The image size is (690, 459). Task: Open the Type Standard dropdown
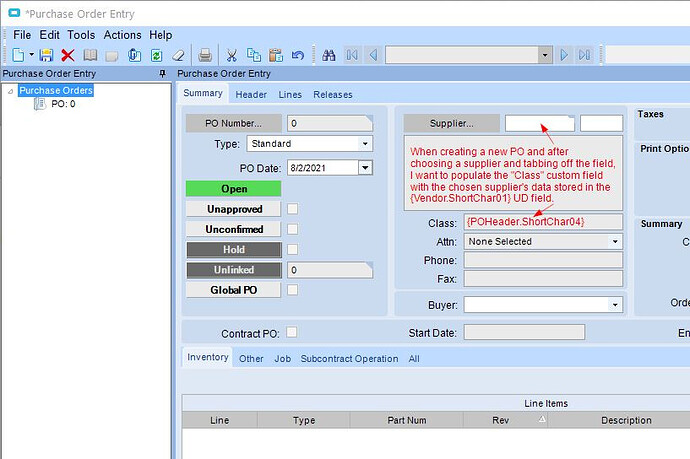365,144
